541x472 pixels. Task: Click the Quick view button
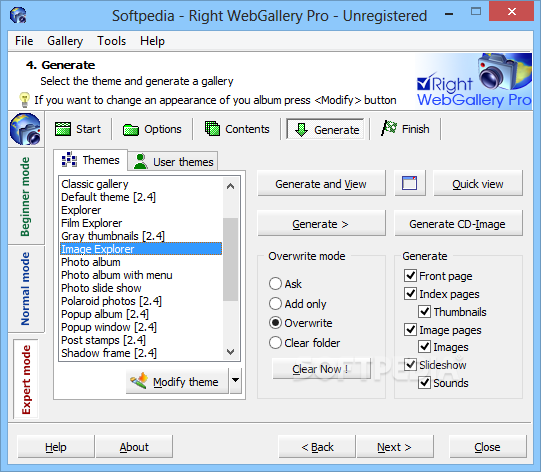(478, 184)
